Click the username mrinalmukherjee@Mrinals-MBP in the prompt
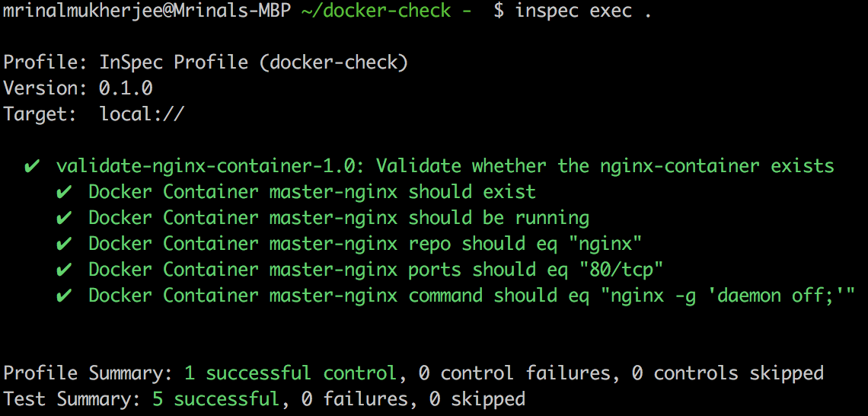 147,11
